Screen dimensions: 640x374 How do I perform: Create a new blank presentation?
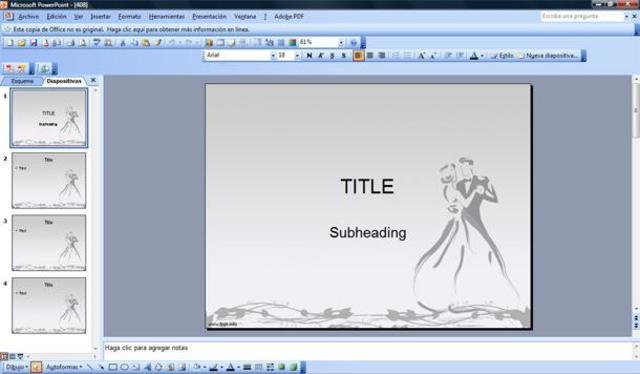tap(10, 42)
